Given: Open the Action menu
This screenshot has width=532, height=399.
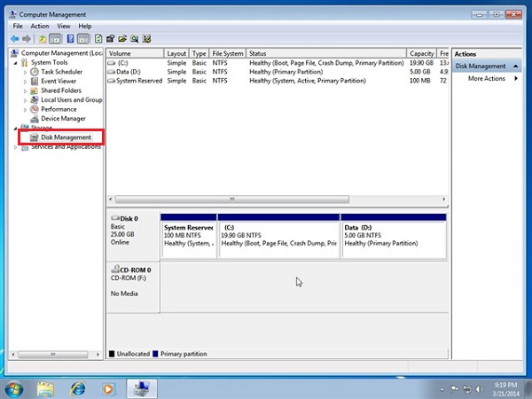Looking at the screenshot, I should coord(40,26).
